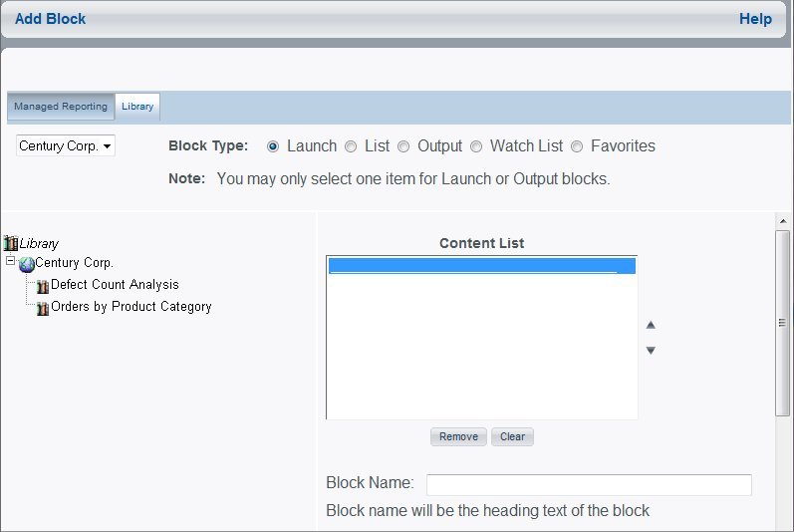Choose the Watch List radio option
Image resolution: width=794 pixels, height=532 pixels.
(476, 146)
